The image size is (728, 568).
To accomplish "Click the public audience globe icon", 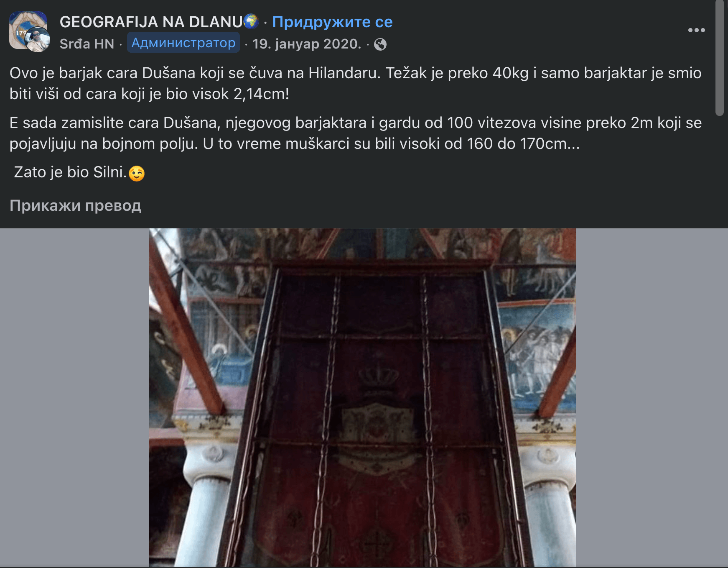I will [380, 44].
